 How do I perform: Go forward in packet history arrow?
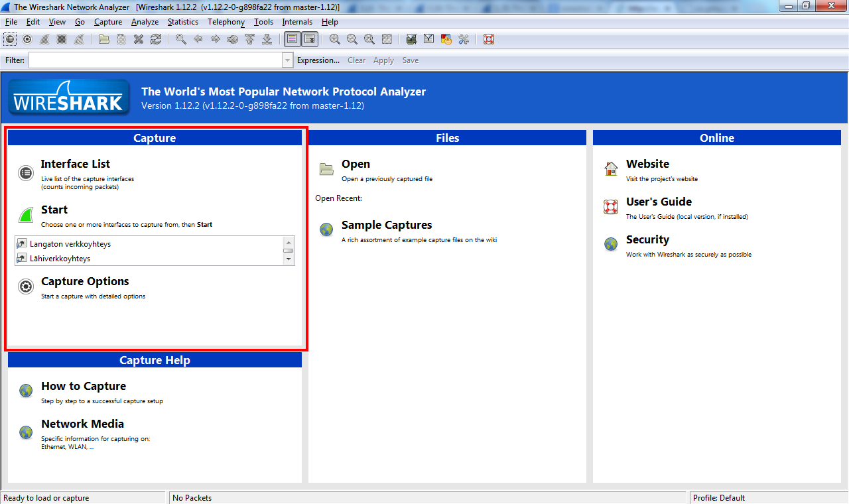[216, 39]
